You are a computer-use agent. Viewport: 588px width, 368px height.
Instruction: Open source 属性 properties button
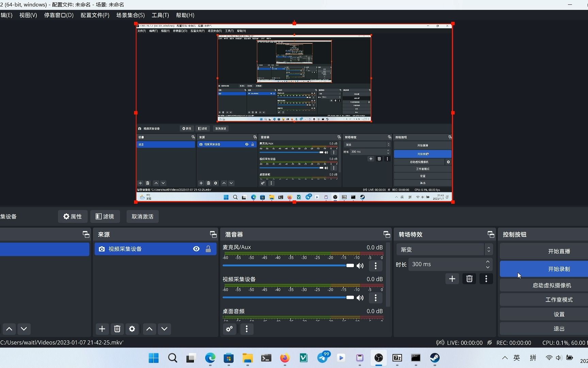point(72,216)
